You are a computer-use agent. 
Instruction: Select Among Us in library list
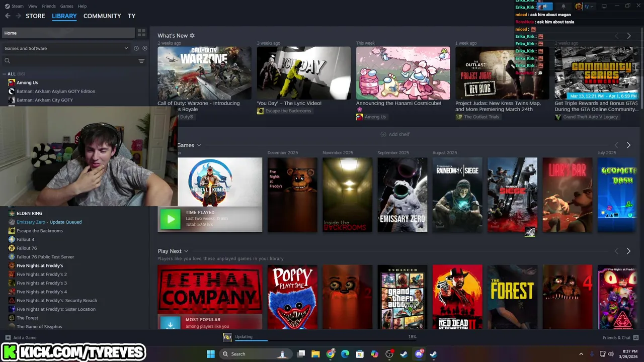tap(27, 82)
